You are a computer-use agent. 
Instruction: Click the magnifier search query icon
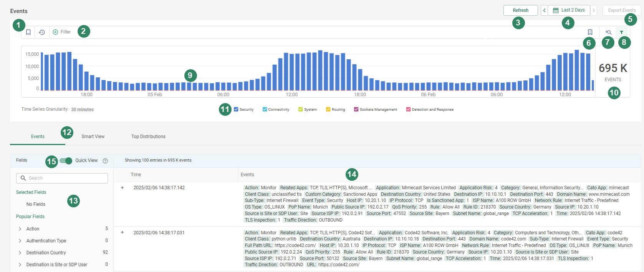(x=608, y=32)
